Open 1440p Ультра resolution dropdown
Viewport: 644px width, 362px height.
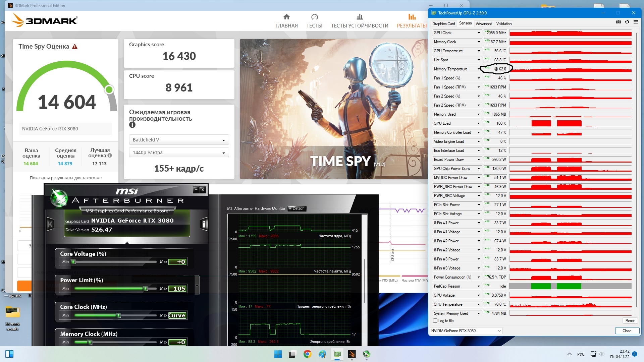pyautogui.click(x=179, y=153)
